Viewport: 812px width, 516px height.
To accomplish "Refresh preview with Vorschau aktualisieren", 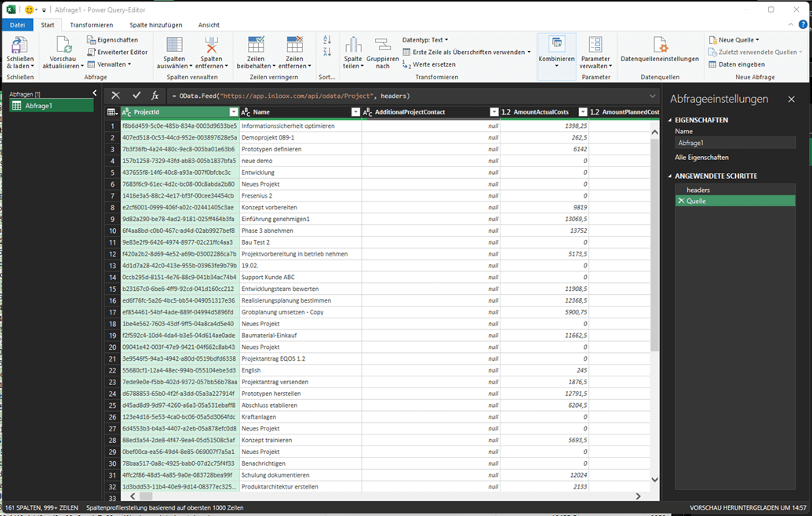I will click(64, 53).
